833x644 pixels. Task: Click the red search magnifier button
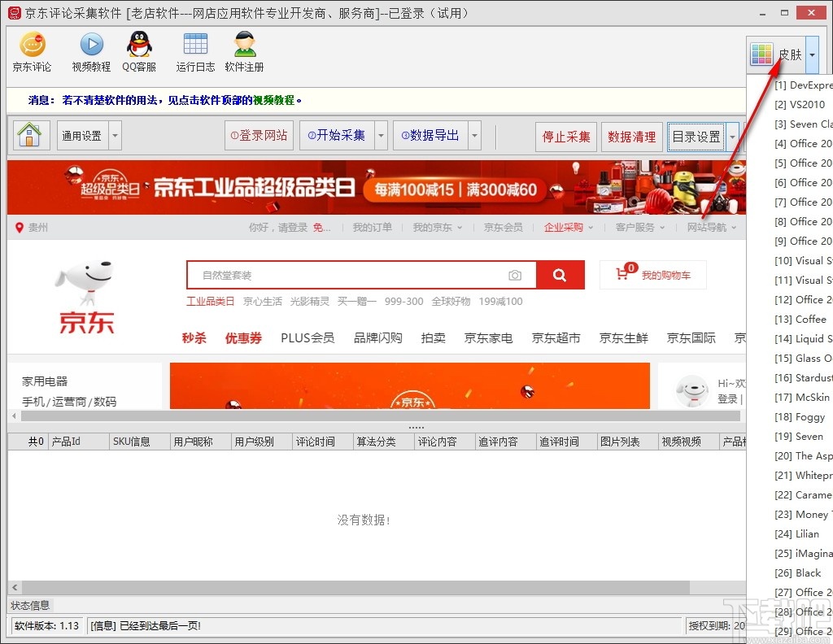point(560,276)
